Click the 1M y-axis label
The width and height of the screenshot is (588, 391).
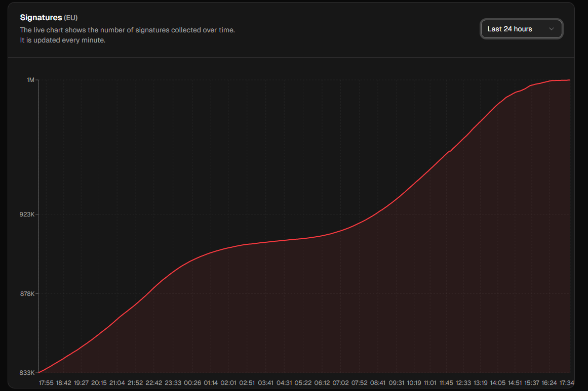point(30,80)
